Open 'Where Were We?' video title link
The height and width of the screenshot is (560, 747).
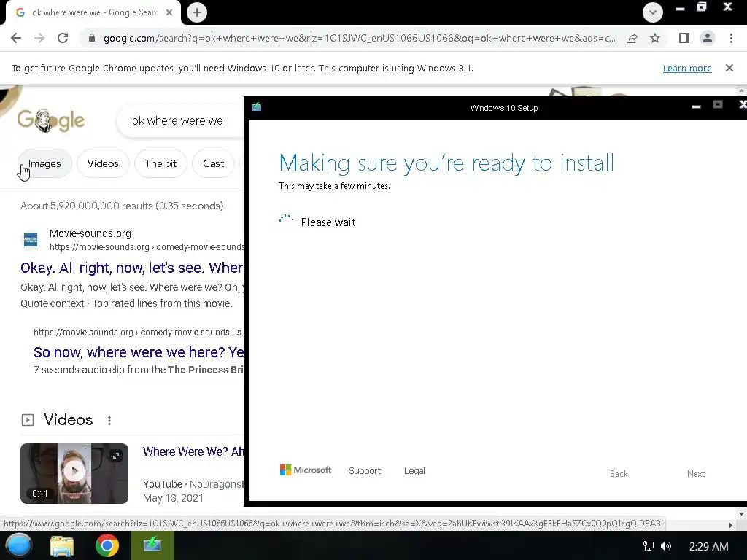click(x=193, y=451)
